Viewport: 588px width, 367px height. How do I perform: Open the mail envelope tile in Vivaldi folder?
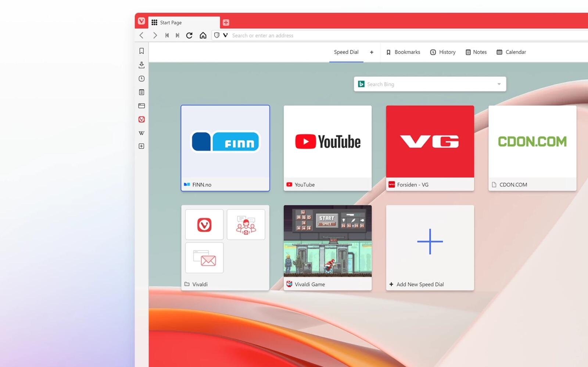click(x=204, y=258)
